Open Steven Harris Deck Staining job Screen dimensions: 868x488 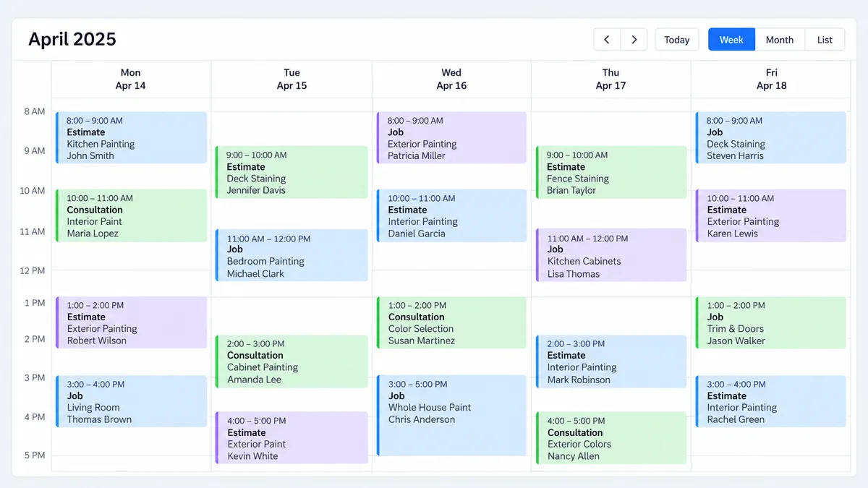point(771,137)
